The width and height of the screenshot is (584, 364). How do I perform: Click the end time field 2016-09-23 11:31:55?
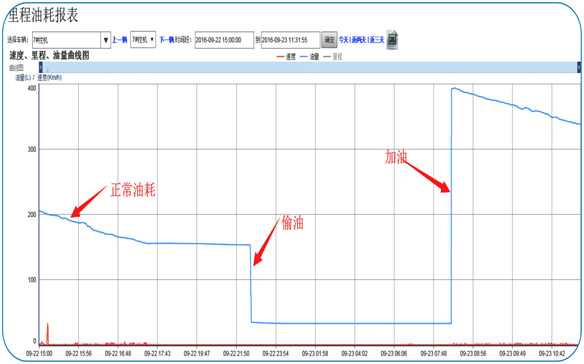coord(291,40)
